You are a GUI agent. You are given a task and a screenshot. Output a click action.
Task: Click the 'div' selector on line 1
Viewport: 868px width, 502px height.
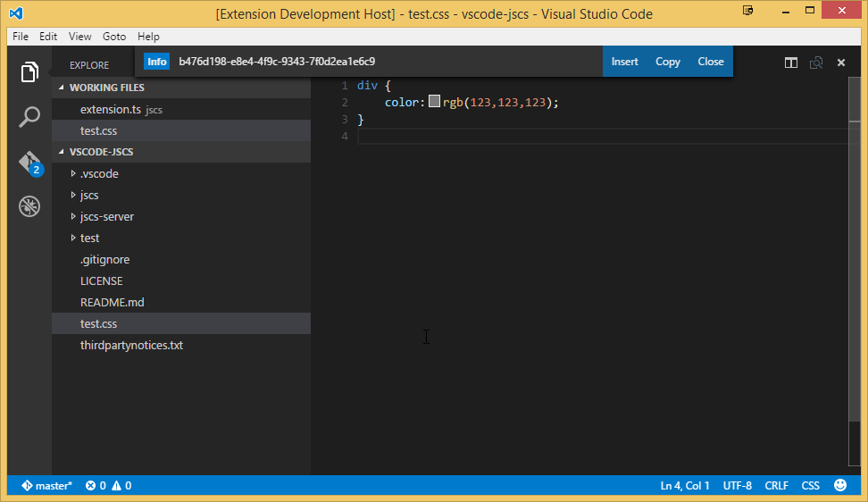pos(368,85)
